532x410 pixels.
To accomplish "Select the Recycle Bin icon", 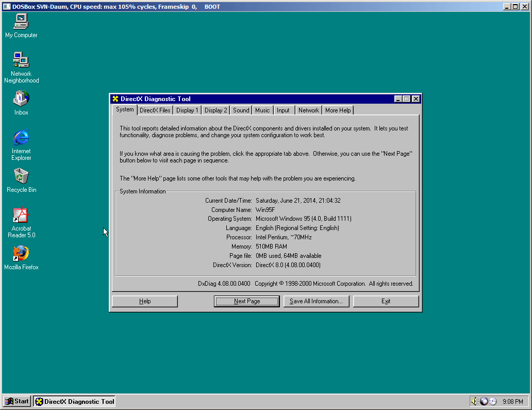I will [21, 181].
